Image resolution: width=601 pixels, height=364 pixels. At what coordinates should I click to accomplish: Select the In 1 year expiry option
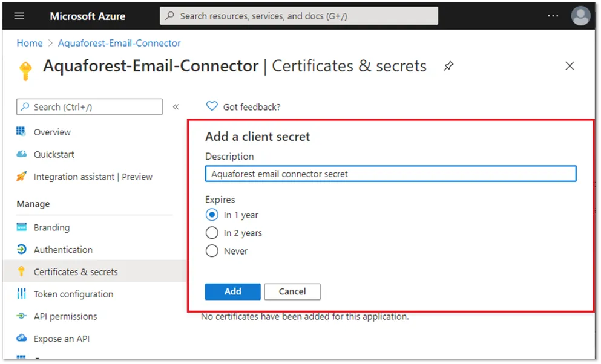pyautogui.click(x=212, y=215)
